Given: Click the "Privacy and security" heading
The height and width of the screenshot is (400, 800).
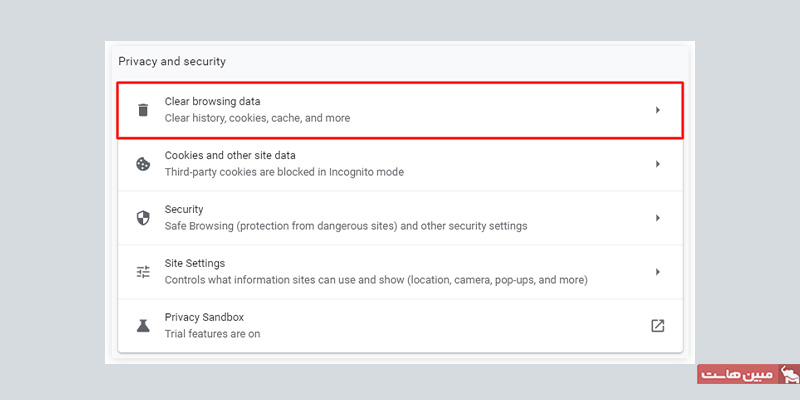Looking at the screenshot, I should (172, 62).
